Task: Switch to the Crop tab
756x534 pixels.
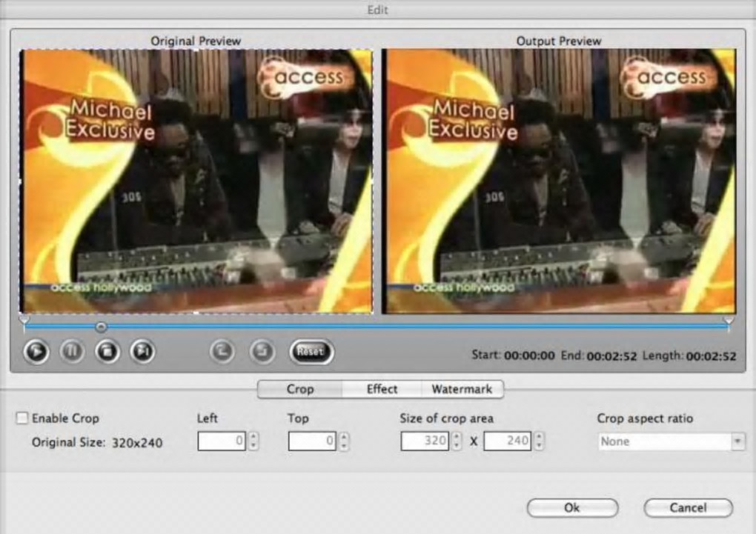Action: coord(300,389)
